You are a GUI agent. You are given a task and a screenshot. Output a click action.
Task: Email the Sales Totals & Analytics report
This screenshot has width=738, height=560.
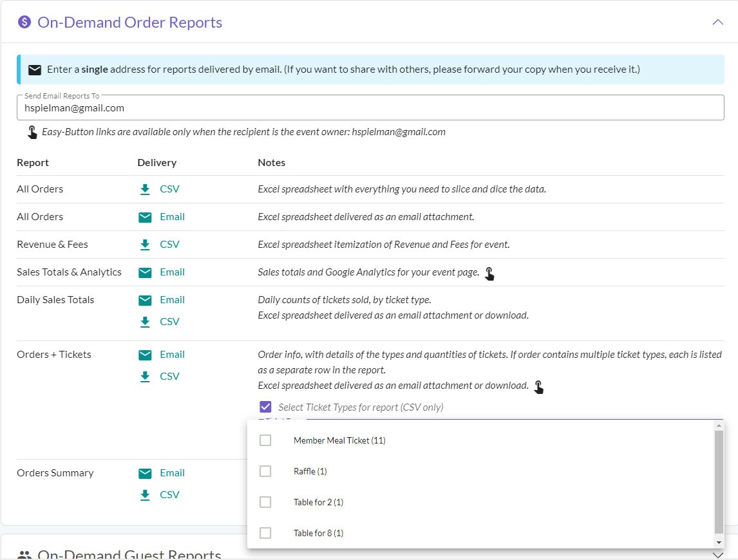pyautogui.click(x=172, y=272)
